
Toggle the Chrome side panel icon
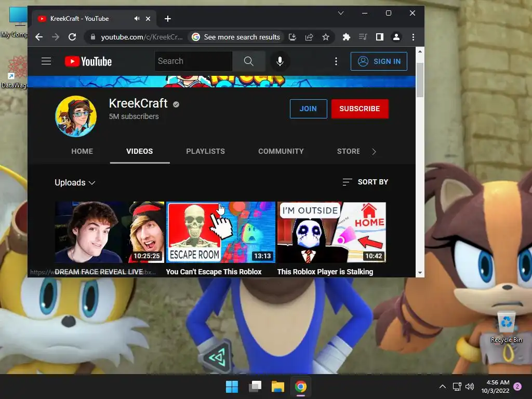[x=380, y=37]
